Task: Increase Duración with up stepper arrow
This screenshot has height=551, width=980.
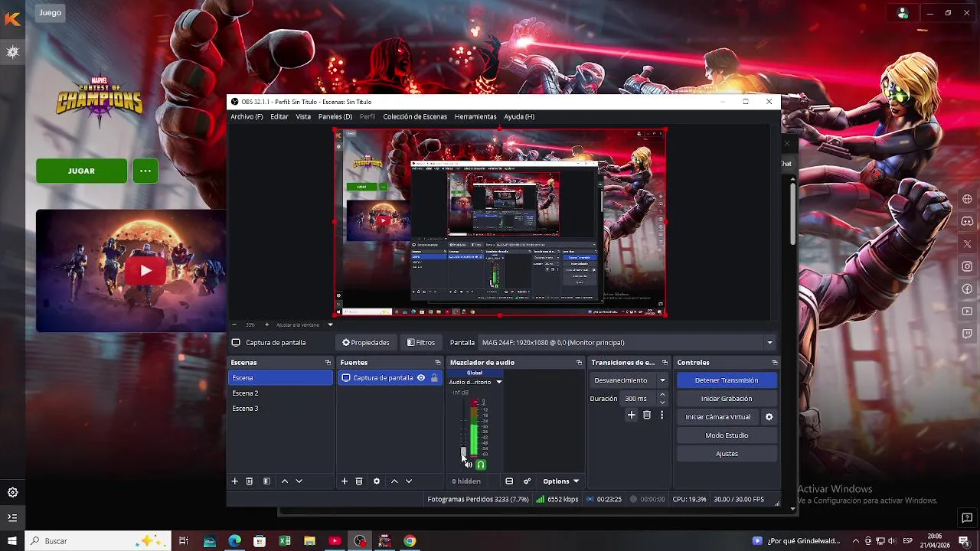Action: 662,395
